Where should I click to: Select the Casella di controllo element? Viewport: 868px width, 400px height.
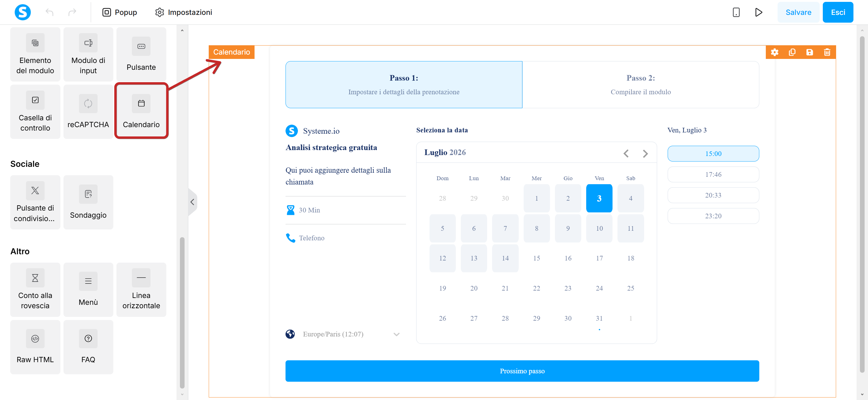point(35,112)
